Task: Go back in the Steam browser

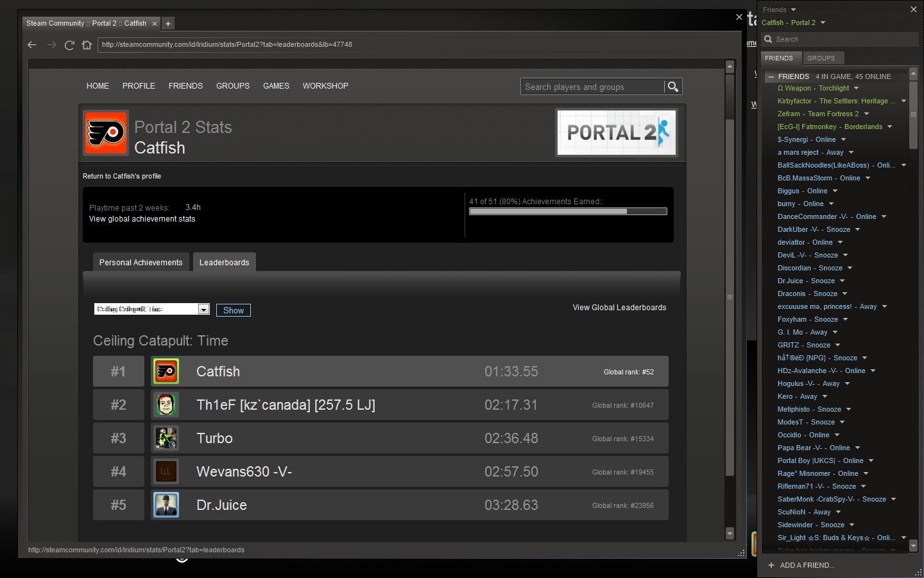Action: point(32,45)
